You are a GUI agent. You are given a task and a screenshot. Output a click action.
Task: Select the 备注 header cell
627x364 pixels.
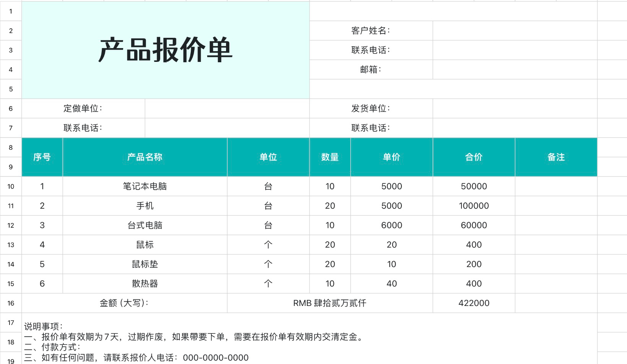(x=556, y=157)
